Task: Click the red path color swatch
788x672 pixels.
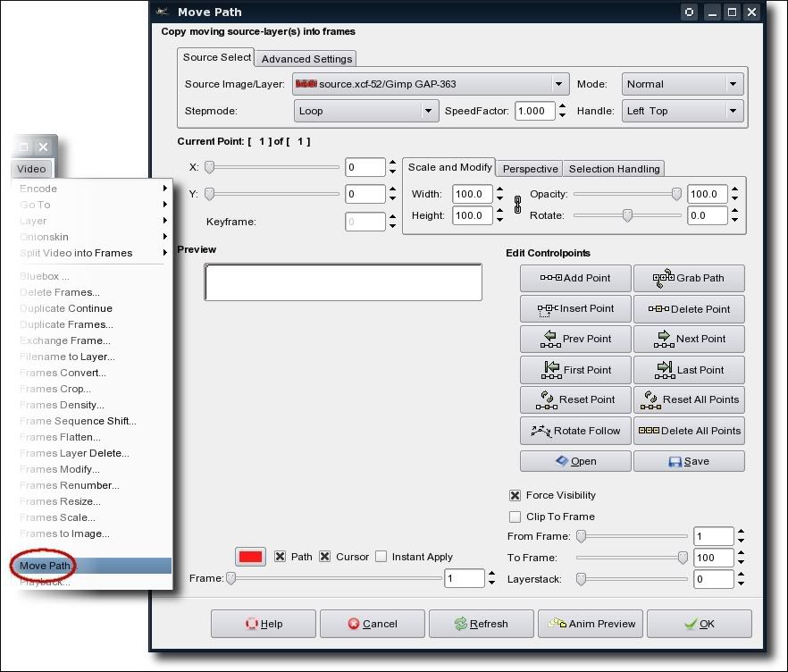Action: click(x=250, y=557)
